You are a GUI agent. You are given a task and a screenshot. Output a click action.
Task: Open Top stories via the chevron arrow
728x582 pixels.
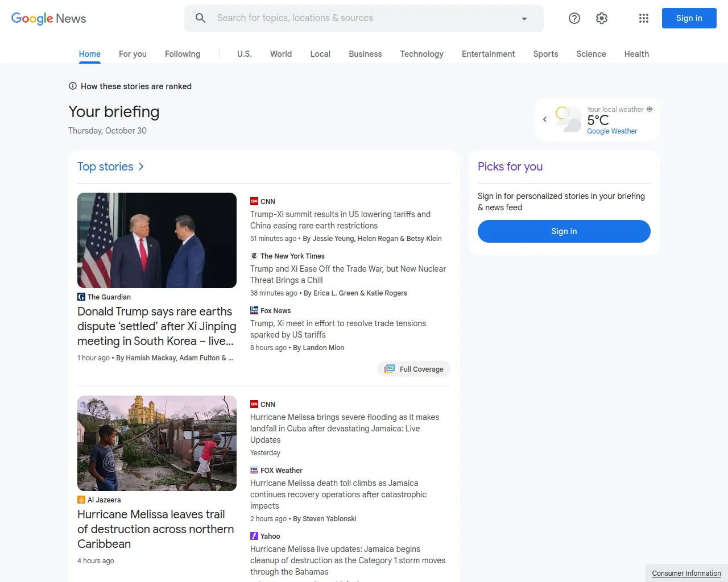[141, 167]
